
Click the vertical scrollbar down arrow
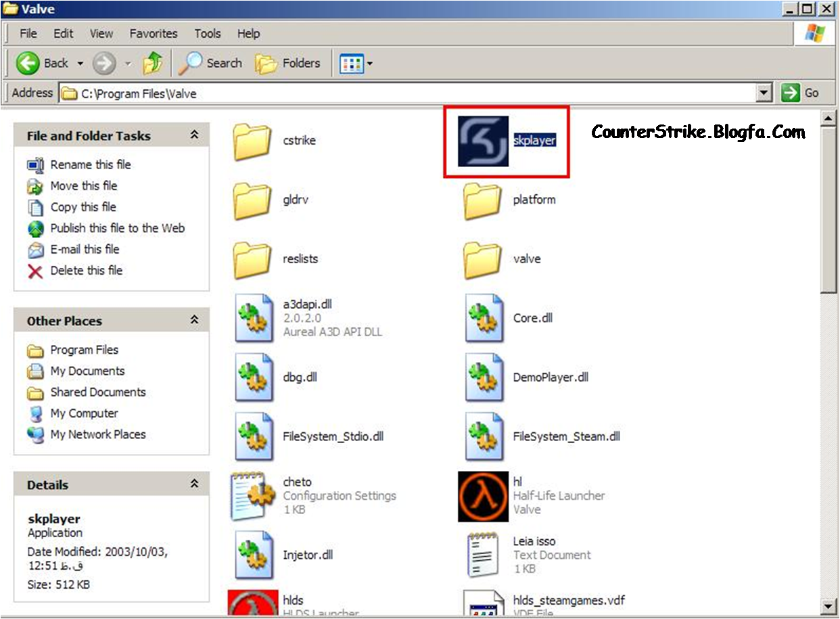click(828, 605)
